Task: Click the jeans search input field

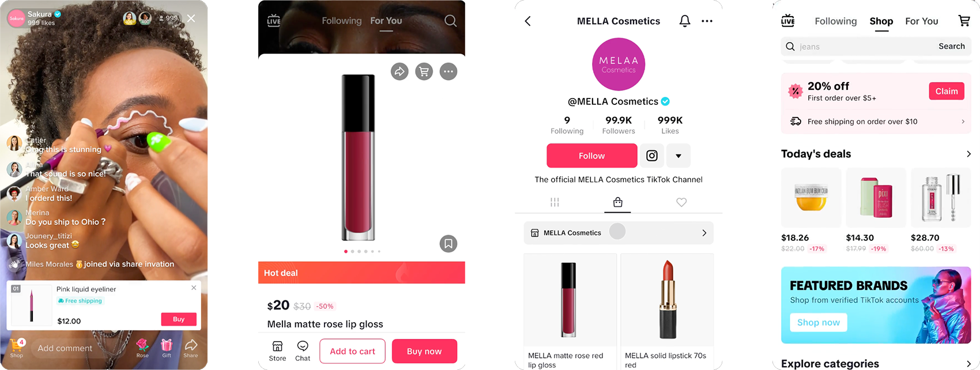Action: pos(859,46)
